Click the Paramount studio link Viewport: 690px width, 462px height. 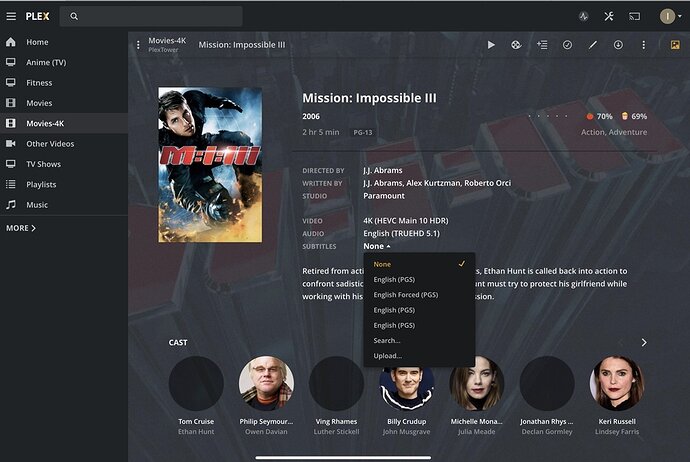[x=384, y=196]
